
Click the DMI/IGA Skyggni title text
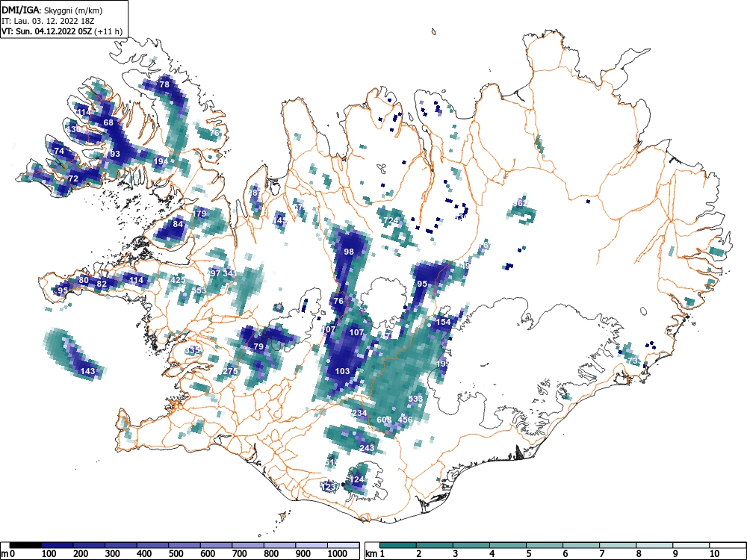pos(52,10)
